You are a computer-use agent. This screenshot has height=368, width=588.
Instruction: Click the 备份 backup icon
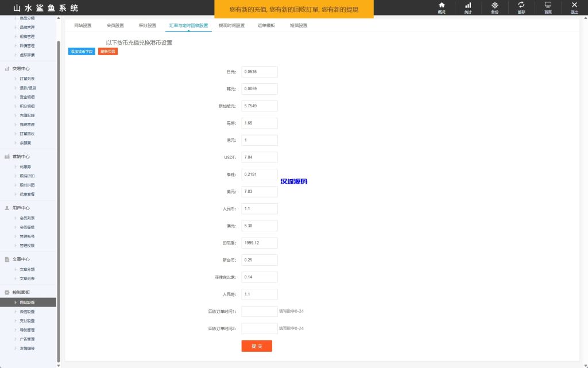(x=495, y=7)
